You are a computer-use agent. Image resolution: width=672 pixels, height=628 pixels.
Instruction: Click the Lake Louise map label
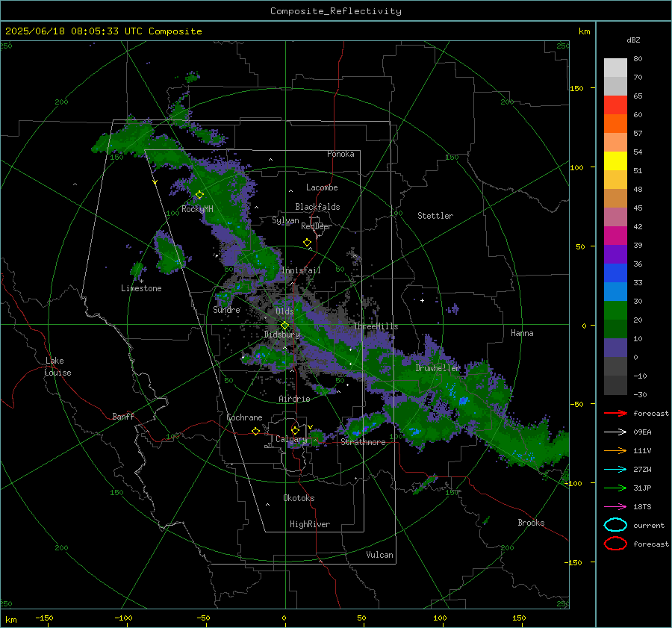point(57,367)
